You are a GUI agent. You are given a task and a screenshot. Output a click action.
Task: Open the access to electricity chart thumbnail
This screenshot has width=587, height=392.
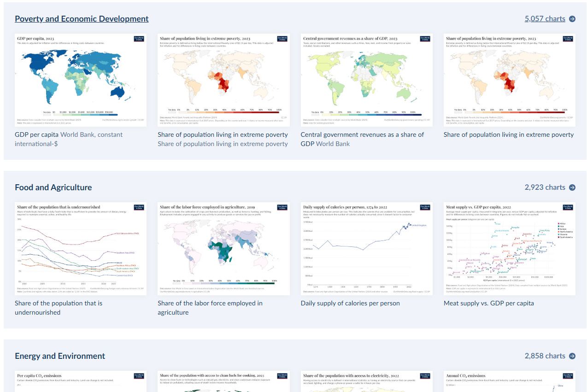click(x=367, y=381)
